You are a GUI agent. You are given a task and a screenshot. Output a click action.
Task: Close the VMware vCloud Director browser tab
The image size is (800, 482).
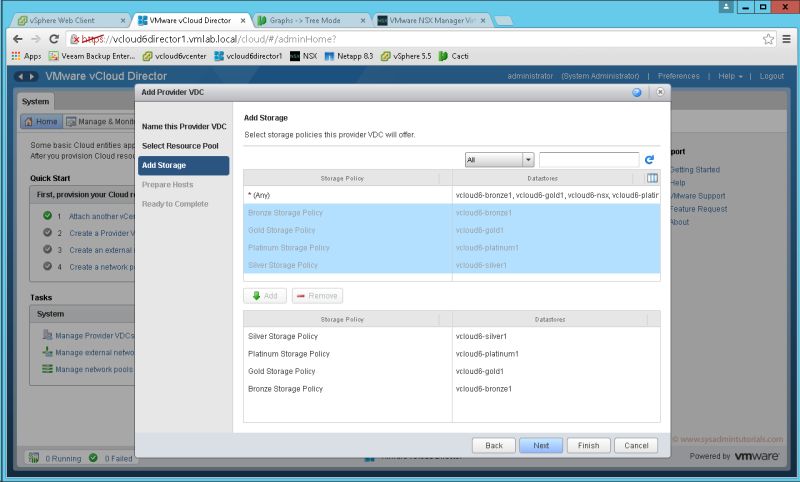pyautogui.click(x=243, y=20)
